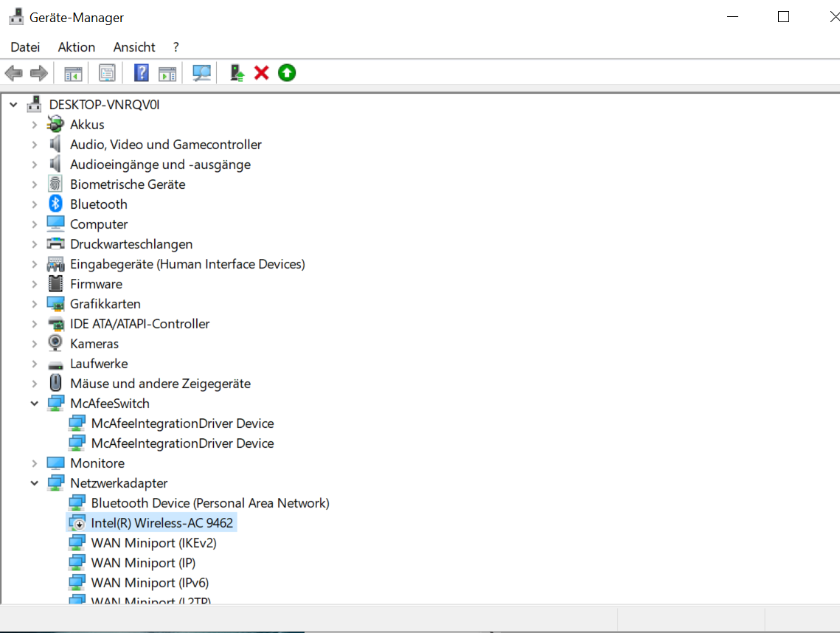Viewport: 840px width, 633px height.
Task: Expand the Computer category
Action: point(34,224)
